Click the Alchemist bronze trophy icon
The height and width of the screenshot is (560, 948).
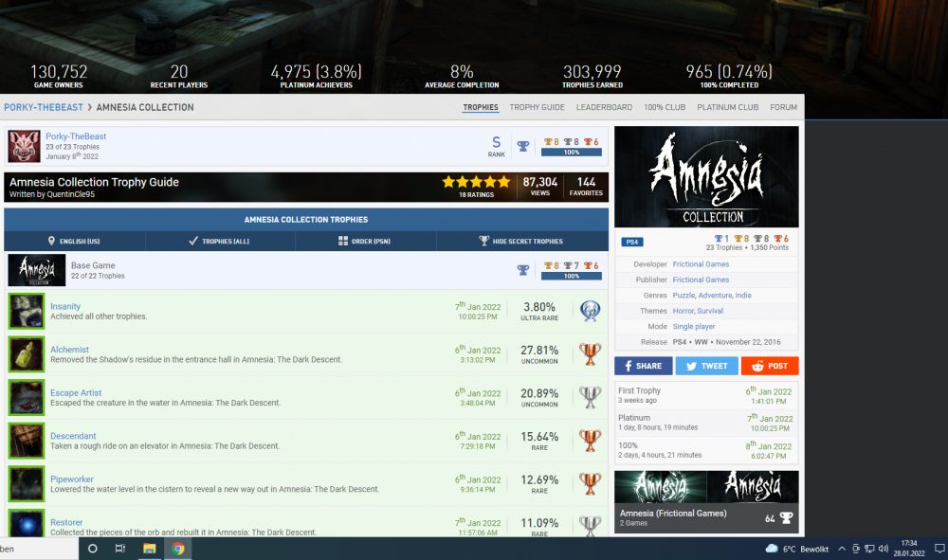[x=590, y=354]
